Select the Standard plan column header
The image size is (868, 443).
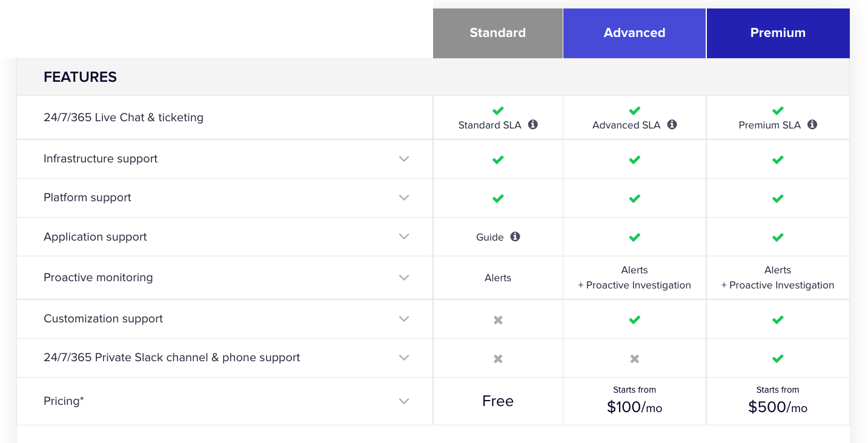(498, 33)
